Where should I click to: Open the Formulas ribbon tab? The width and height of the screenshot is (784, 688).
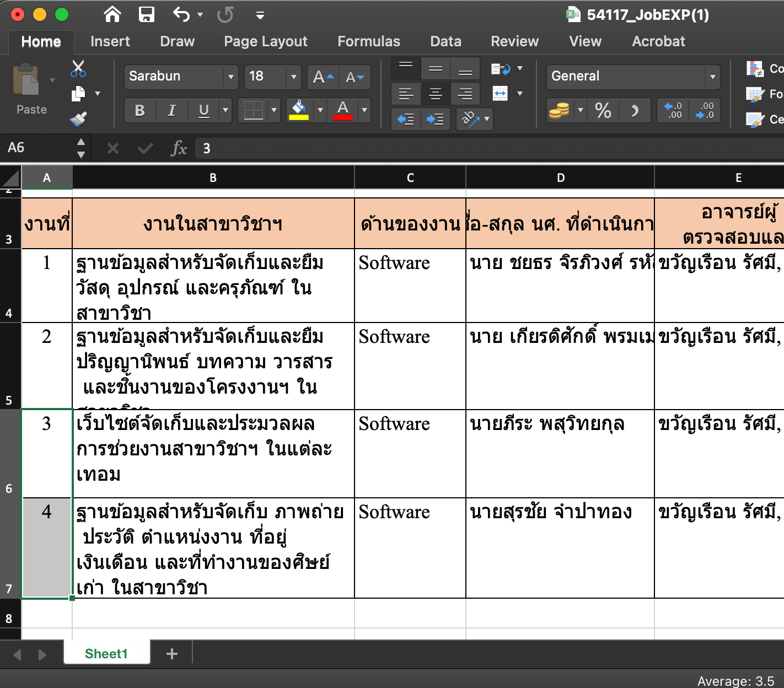pos(368,41)
